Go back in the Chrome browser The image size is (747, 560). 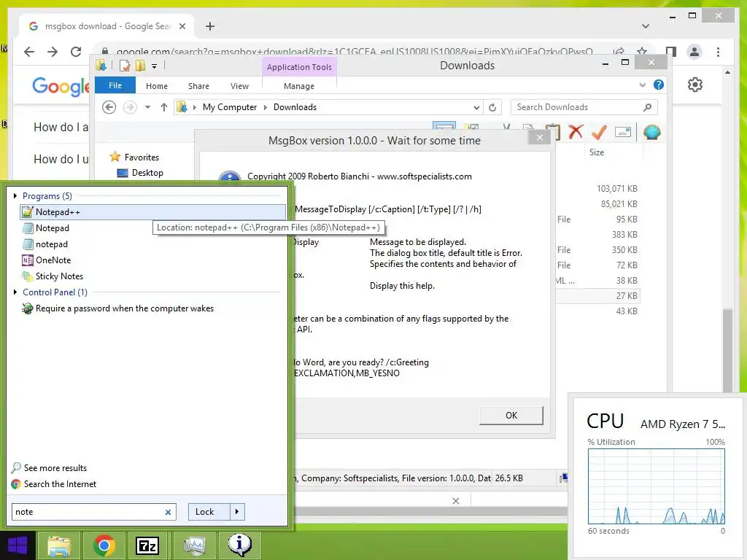coord(29,52)
